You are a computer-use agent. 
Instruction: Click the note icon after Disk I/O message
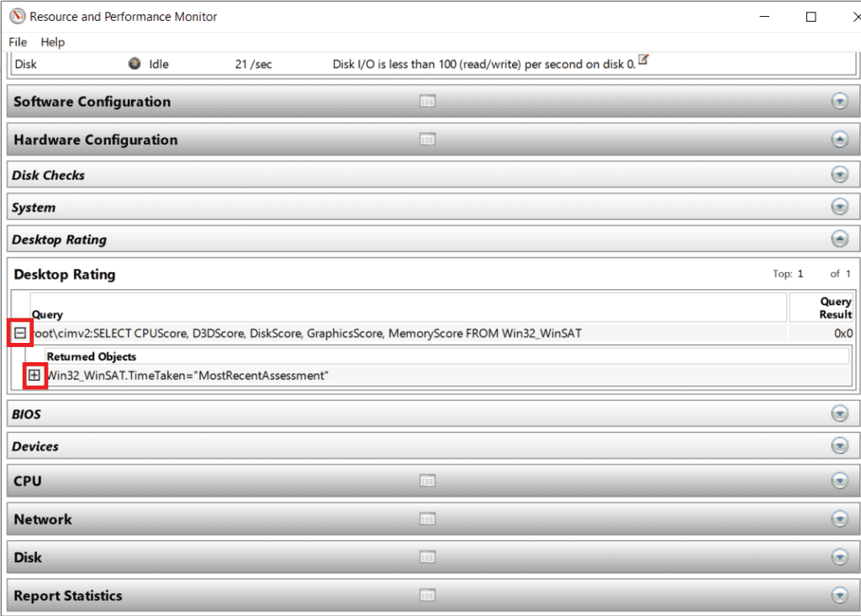pyautogui.click(x=643, y=61)
